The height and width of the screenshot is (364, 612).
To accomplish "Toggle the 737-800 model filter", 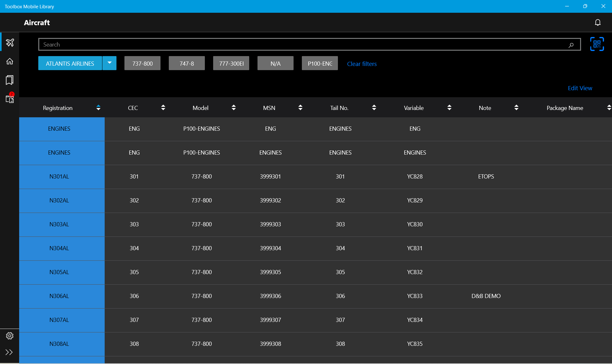I will point(142,63).
